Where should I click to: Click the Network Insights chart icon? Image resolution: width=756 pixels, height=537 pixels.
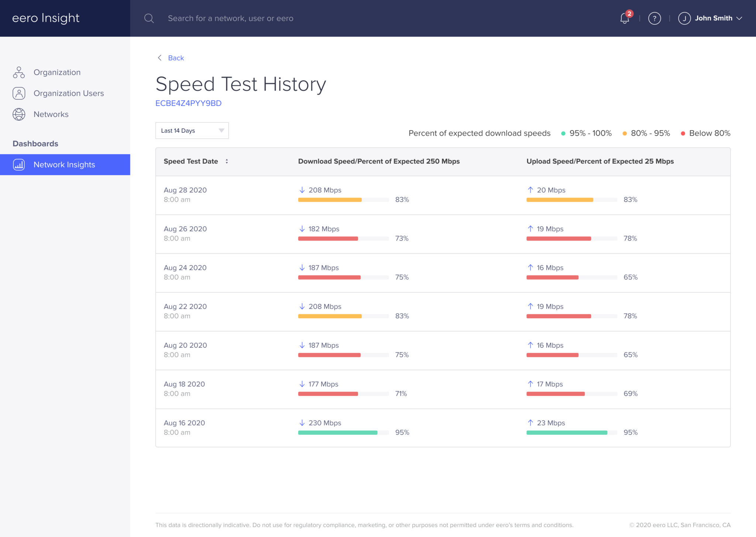19,164
